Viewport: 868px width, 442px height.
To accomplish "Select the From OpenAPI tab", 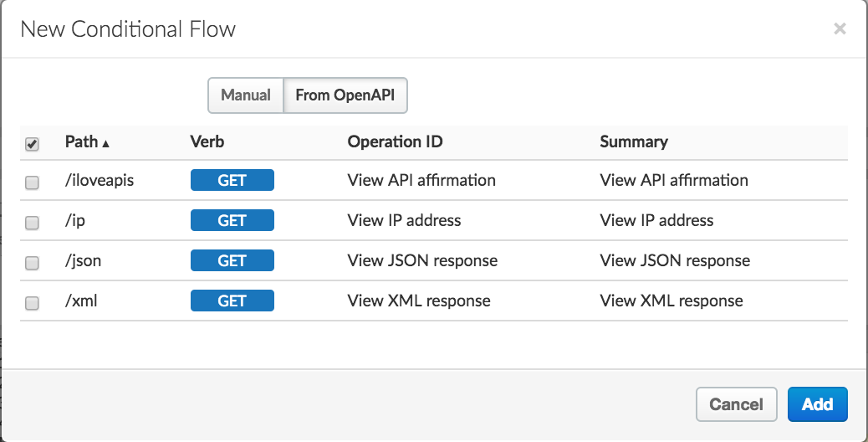I will click(x=345, y=95).
